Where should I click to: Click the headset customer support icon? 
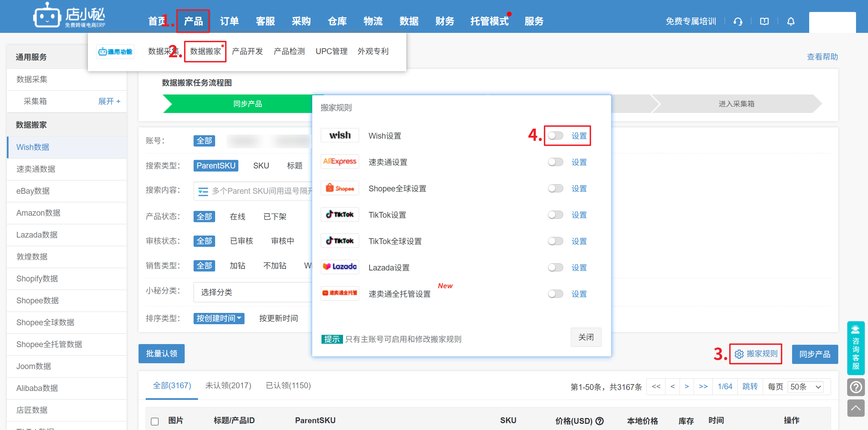tap(738, 22)
